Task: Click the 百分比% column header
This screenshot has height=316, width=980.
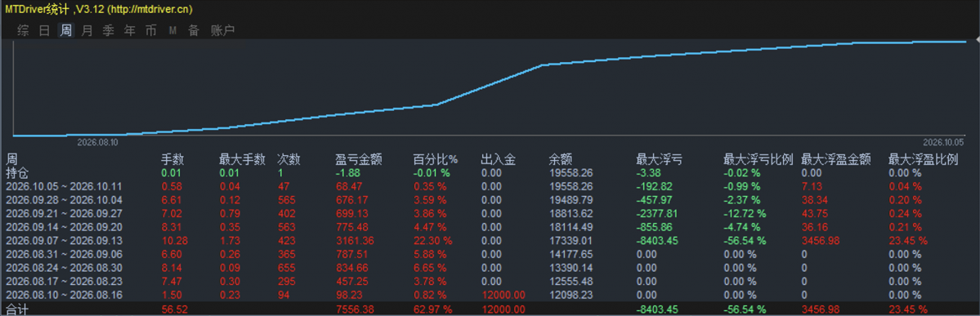Action: click(x=436, y=159)
